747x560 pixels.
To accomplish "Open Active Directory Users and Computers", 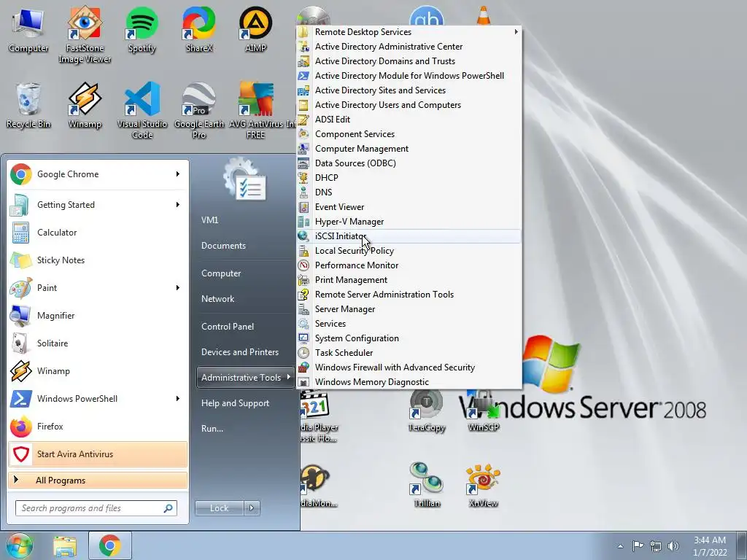I will pos(409,105).
